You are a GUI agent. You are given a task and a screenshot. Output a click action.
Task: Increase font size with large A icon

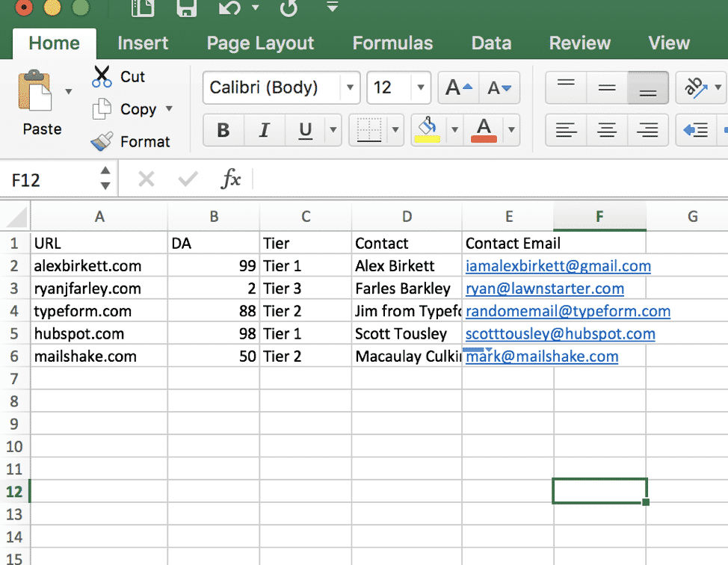tap(459, 87)
